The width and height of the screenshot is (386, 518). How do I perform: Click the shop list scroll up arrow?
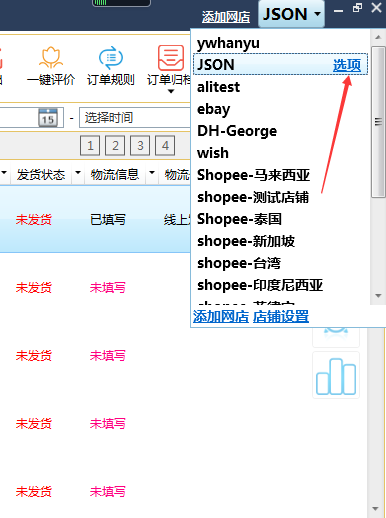coord(378,37)
